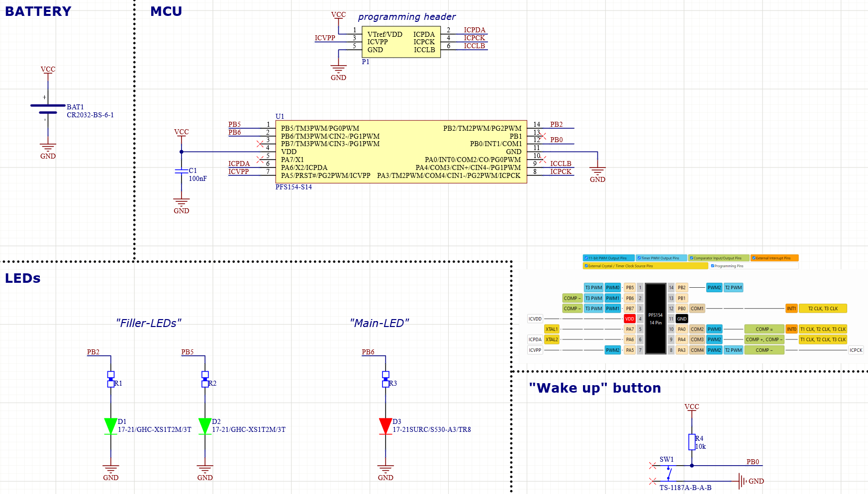Viewport: 868px width, 494px height.
Task: Select the BAT1 battery symbol
Action: [48, 109]
